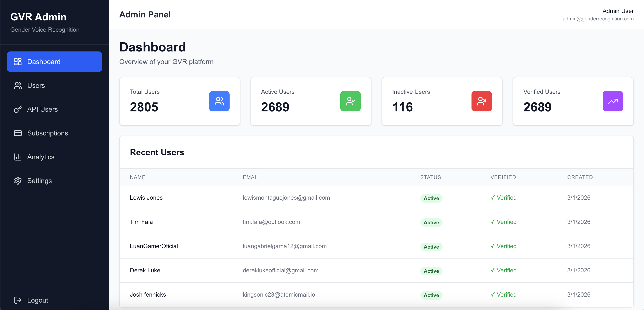Click the purple Verified Users trend icon

pyautogui.click(x=612, y=101)
